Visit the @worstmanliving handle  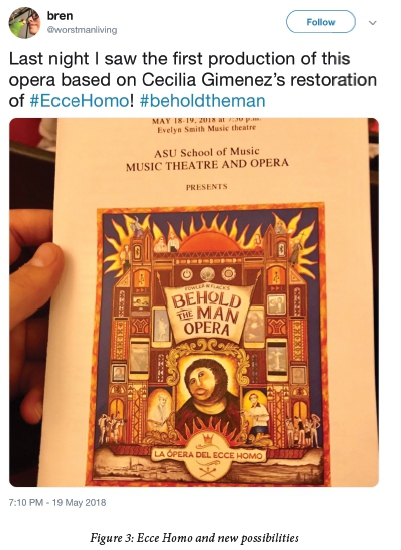coord(82,30)
